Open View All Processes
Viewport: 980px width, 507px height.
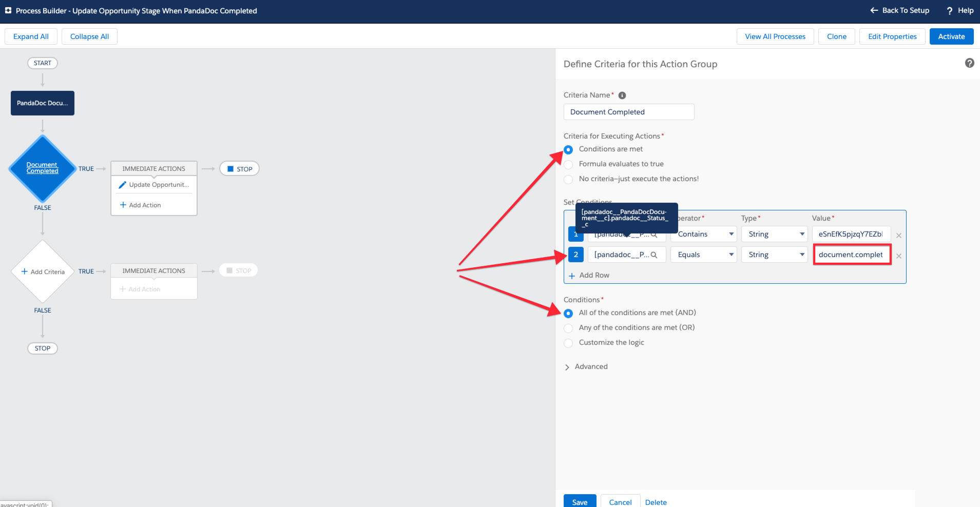(x=775, y=36)
